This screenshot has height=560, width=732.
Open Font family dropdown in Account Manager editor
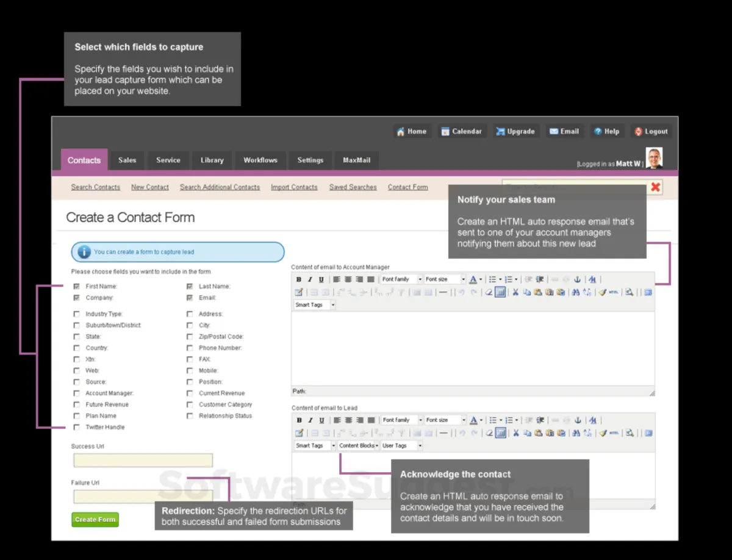click(402, 279)
